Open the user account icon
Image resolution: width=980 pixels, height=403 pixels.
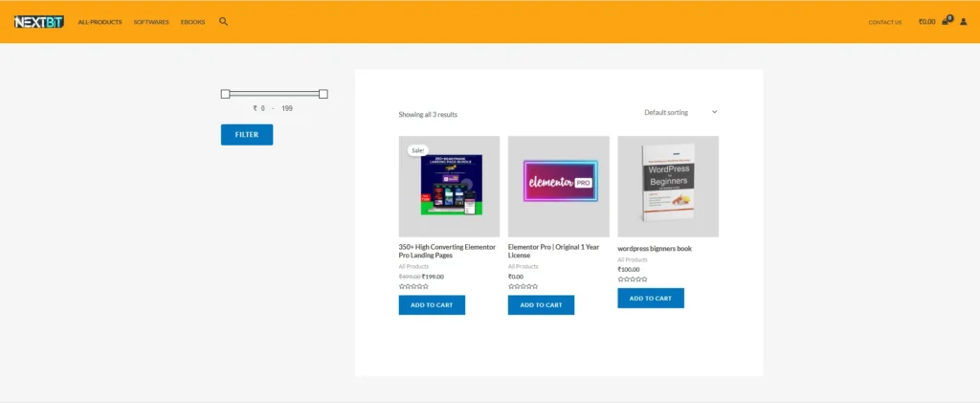click(x=963, y=22)
